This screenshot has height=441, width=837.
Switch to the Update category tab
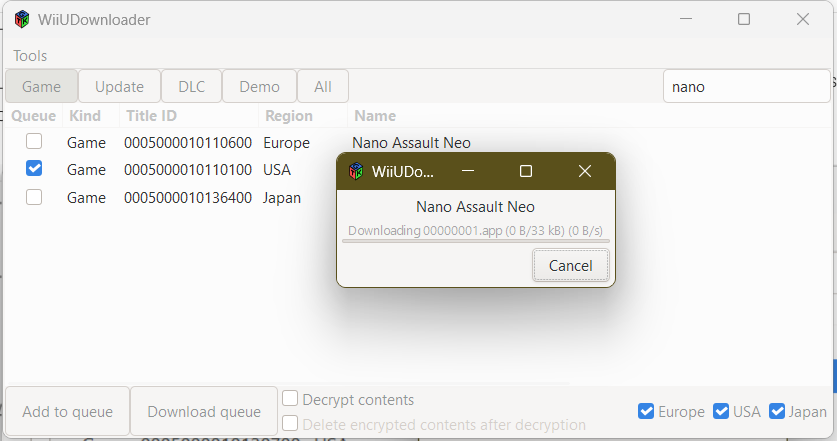(x=120, y=86)
